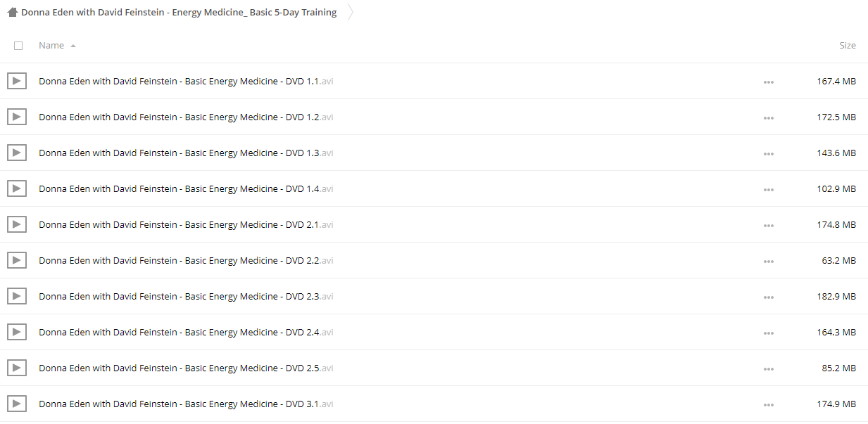The image size is (868, 424).
Task: Open the more options menu for DVD 2.2
Action: pos(768,262)
